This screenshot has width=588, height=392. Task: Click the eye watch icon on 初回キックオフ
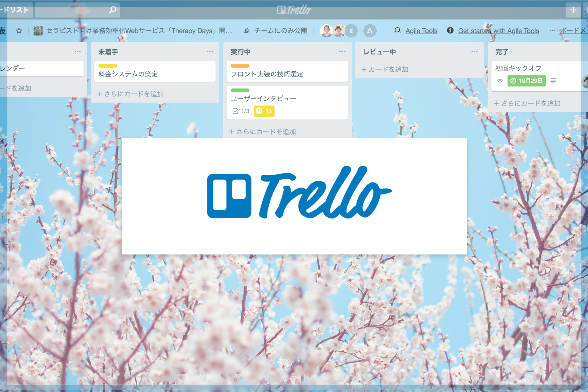coord(500,81)
